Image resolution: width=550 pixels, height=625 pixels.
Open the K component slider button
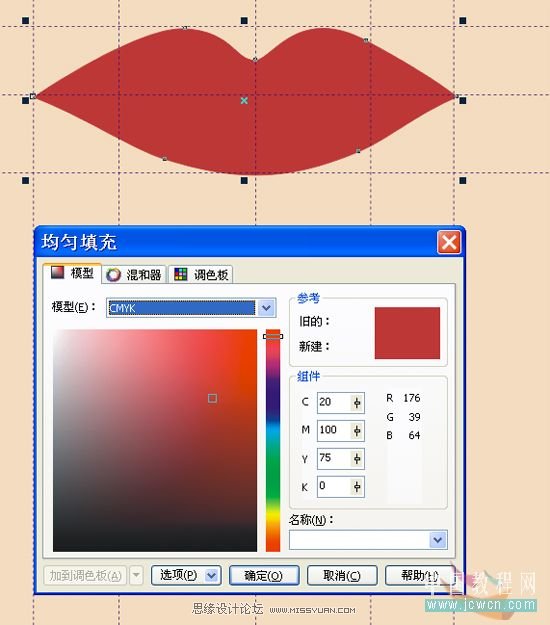click(357, 486)
